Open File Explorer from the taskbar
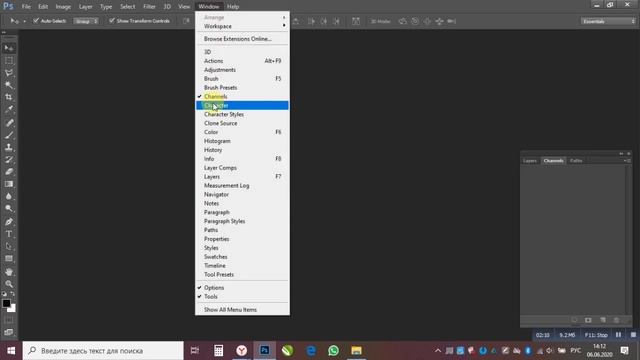640x360 pixels. click(356, 351)
